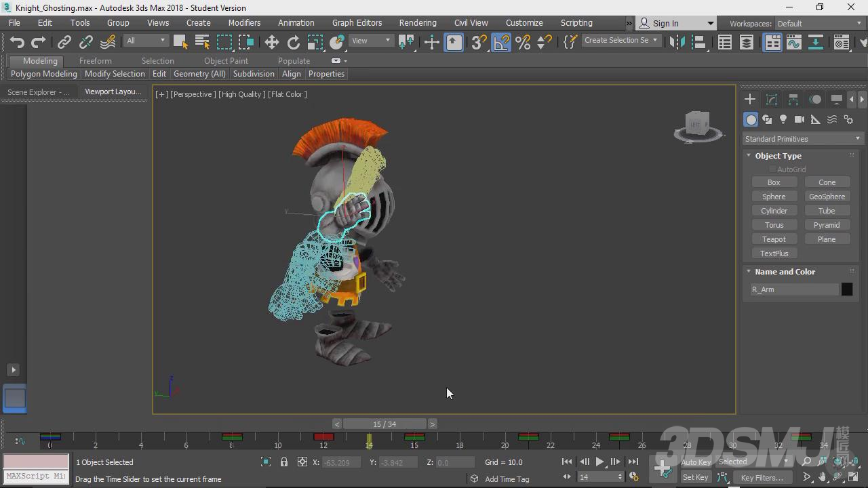Toggle Window/Crossing selection mode
Screen dimensions: 868x488
point(245,42)
